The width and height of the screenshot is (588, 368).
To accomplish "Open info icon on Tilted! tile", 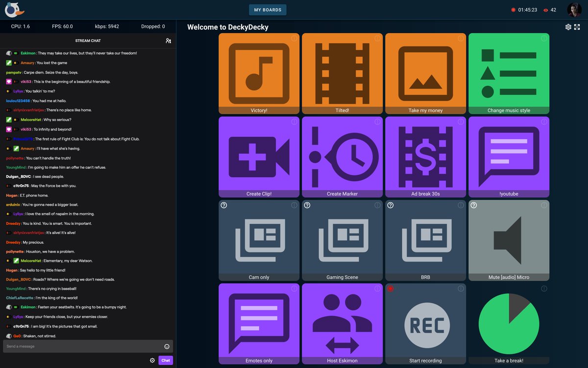I will click(x=378, y=38).
